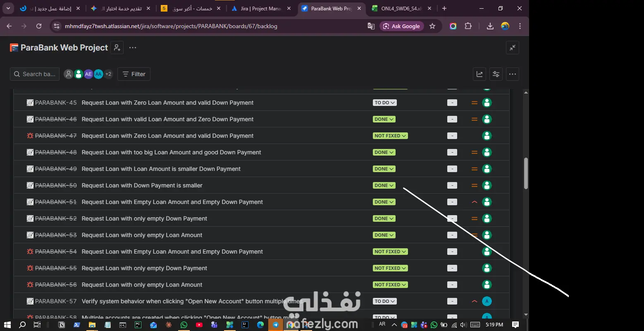This screenshot has width=644, height=331.
Task: Toggle the AE assignee filter
Action: [88, 74]
